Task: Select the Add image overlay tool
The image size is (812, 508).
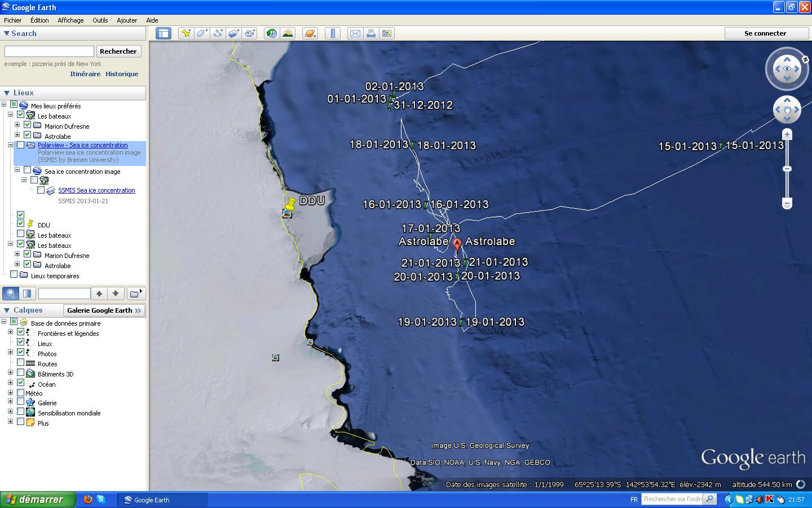Action: pyautogui.click(x=233, y=33)
